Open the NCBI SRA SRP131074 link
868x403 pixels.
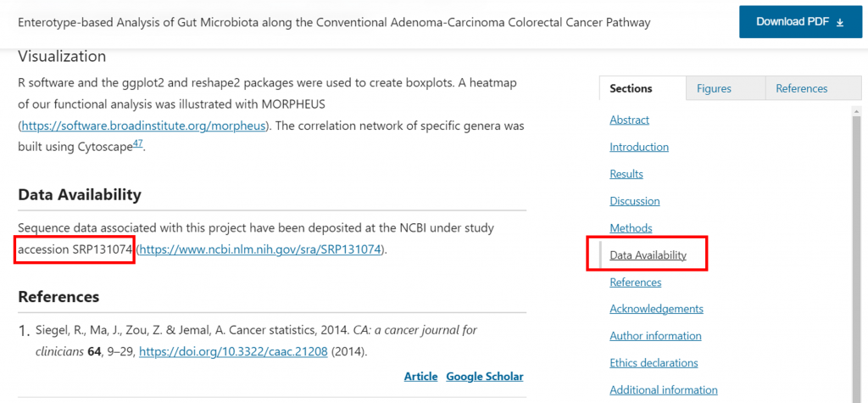(x=261, y=249)
